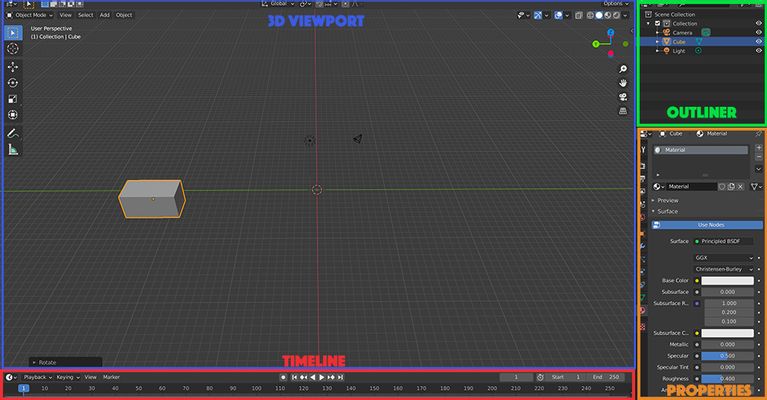Click the Light object icon in outliner
The width and height of the screenshot is (767, 400).
click(667, 51)
